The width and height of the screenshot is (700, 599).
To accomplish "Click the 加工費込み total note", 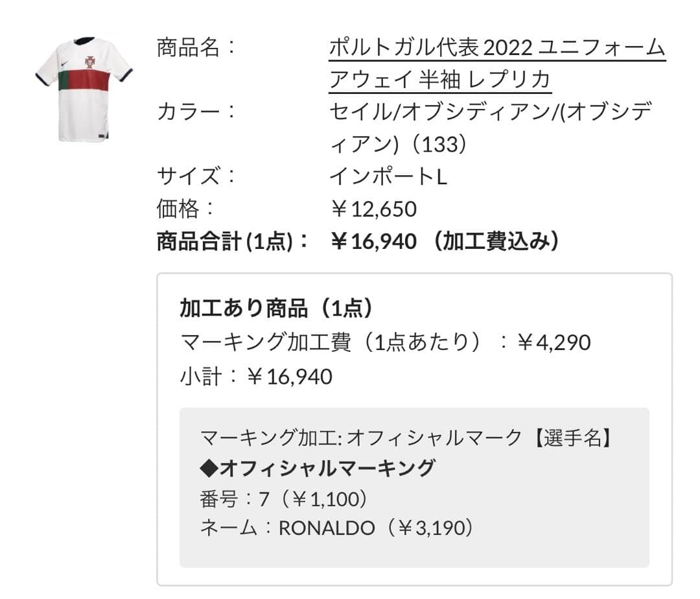I will pyautogui.click(x=496, y=241).
